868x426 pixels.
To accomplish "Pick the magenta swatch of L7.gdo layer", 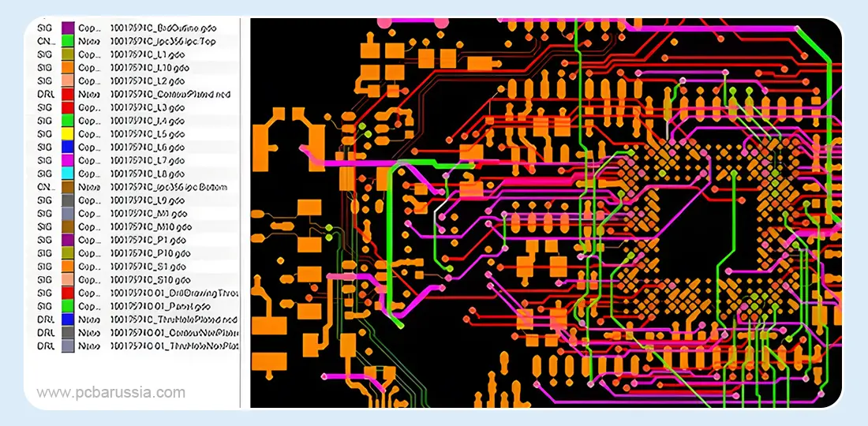I will (x=68, y=160).
